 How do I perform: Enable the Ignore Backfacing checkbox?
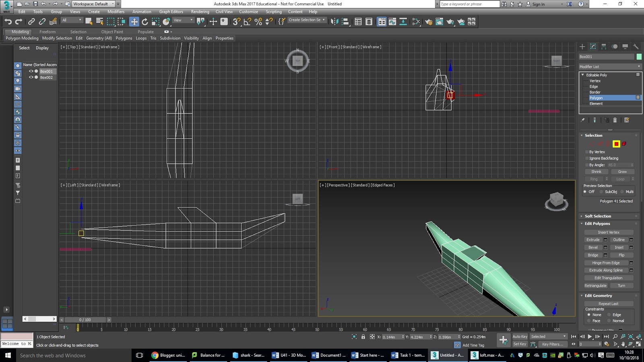[587, 158]
